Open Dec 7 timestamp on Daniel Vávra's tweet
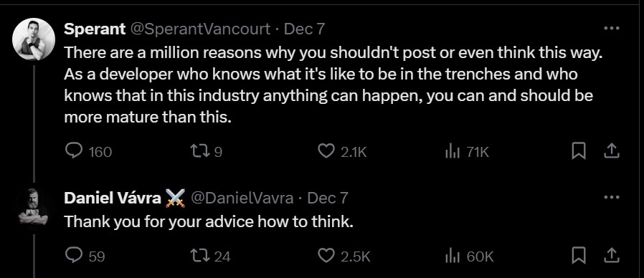This screenshot has width=644, height=278. (x=327, y=198)
